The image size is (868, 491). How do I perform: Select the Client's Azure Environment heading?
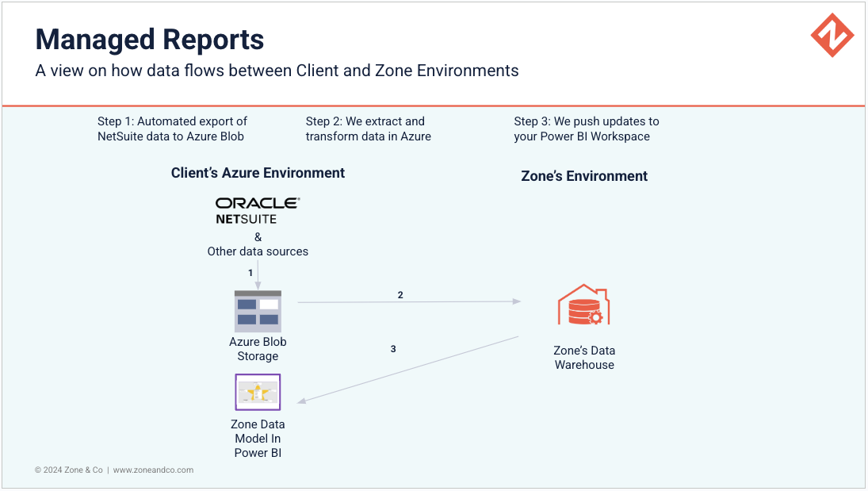[x=258, y=173]
